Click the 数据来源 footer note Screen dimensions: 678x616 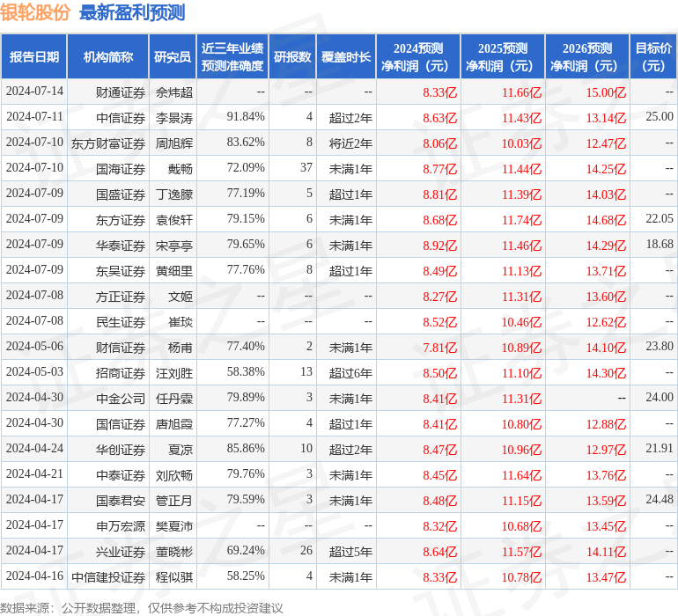pyautogui.click(x=142, y=608)
